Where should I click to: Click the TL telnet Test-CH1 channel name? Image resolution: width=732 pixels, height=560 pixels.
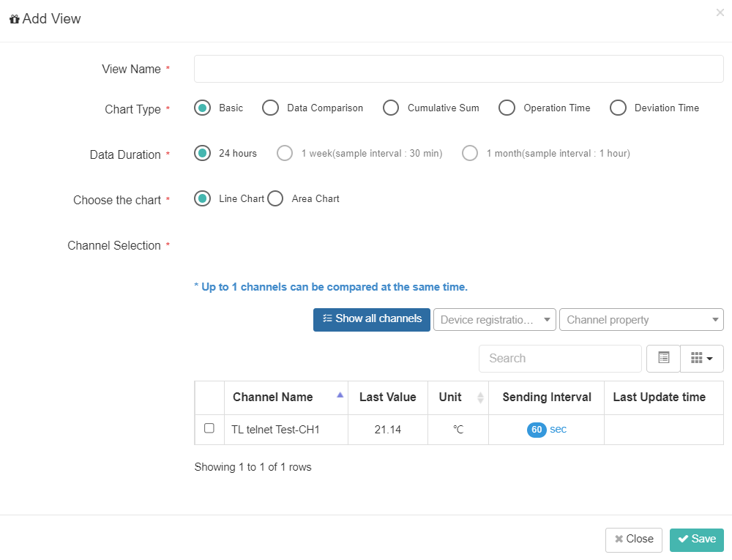[x=275, y=430]
